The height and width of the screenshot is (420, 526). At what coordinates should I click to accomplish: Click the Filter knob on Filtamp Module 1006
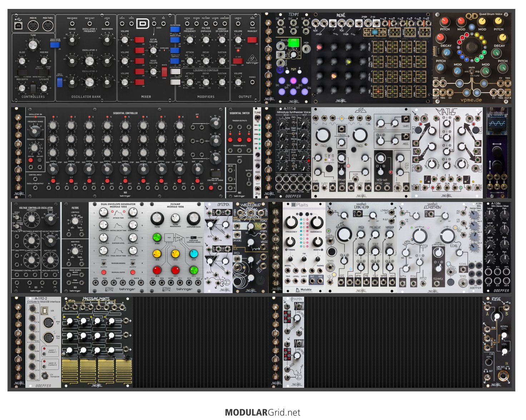point(157,218)
